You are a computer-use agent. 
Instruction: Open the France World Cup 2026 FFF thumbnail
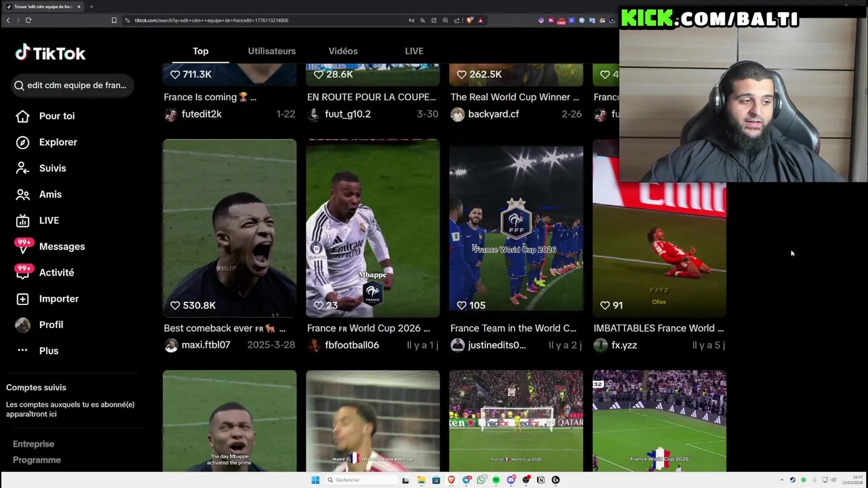[516, 228]
